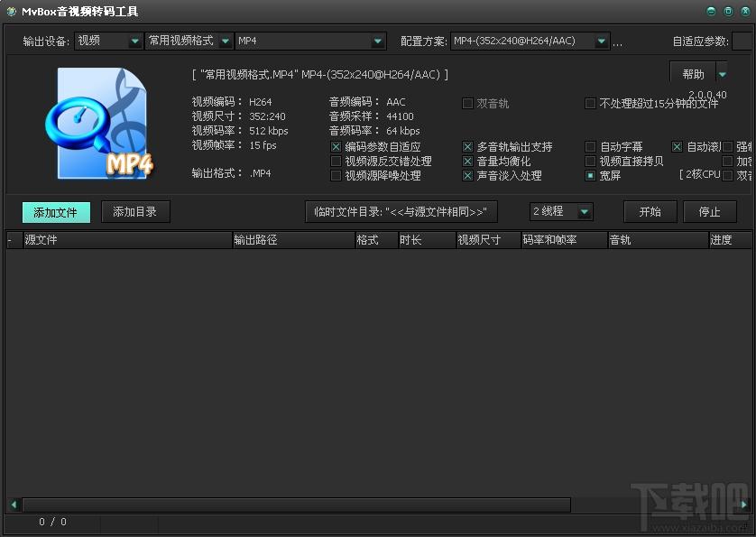Click the 开始 button
The width and height of the screenshot is (756, 537).
click(x=650, y=212)
